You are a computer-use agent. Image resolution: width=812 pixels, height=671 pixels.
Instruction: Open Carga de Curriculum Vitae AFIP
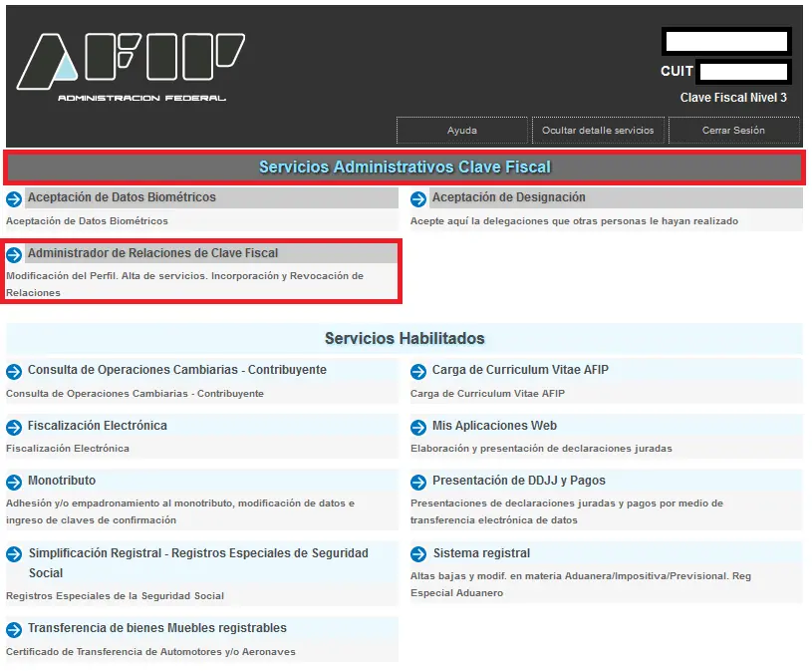point(520,370)
